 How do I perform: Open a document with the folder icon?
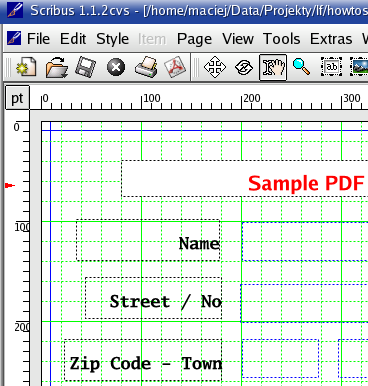click(x=57, y=67)
